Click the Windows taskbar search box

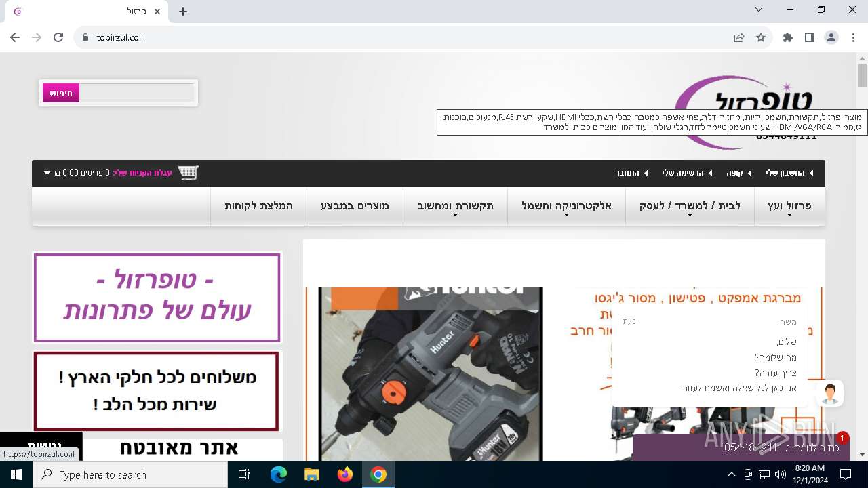(x=130, y=474)
